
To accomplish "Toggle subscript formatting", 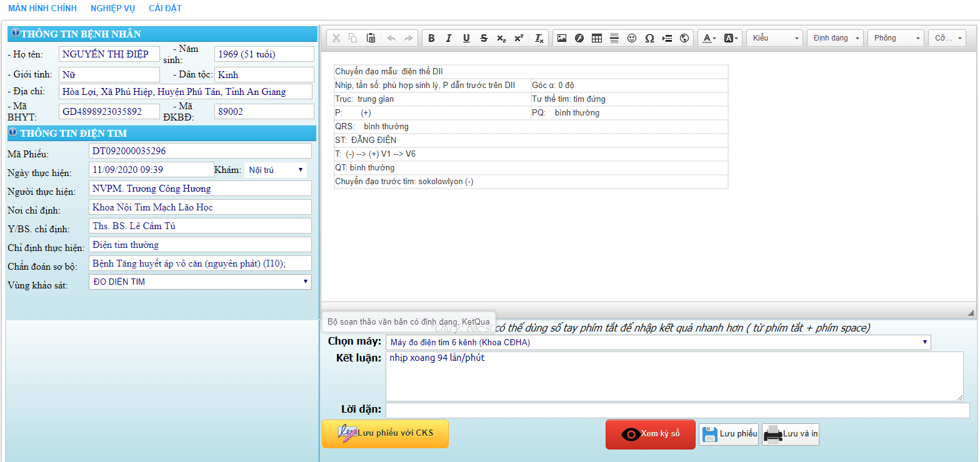I will pyautogui.click(x=501, y=38).
